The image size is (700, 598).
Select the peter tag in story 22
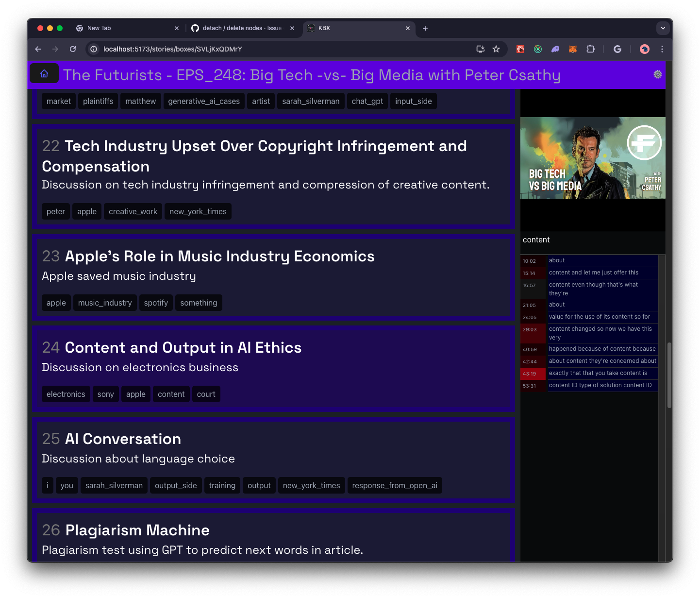pos(56,211)
